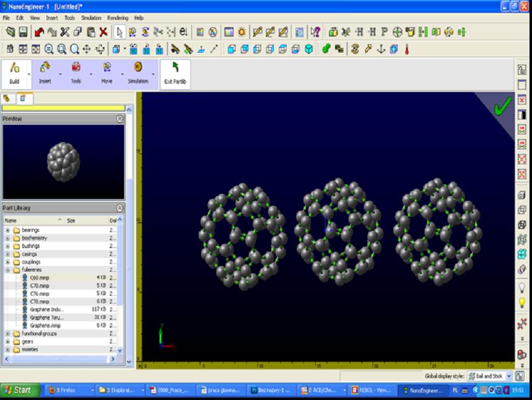Click the sun lighting icon
Viewport: 532px width, 400px height.
242,32
